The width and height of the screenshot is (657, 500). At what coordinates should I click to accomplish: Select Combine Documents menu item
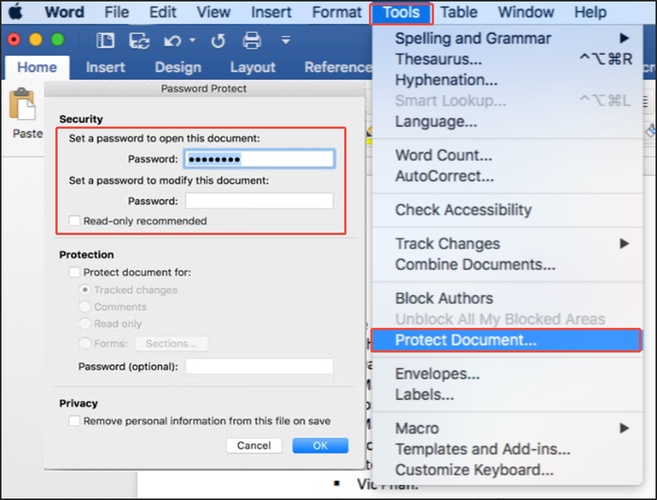click(x=507, y=264)
